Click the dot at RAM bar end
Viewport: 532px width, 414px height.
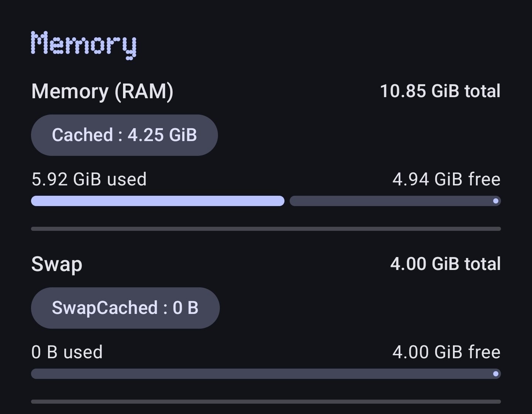coord(496,201)
